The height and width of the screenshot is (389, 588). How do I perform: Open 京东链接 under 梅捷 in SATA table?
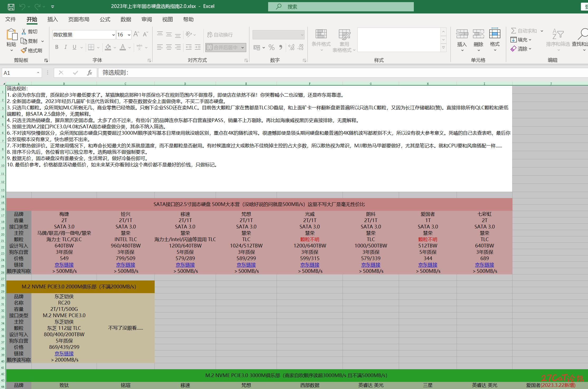coord(64,265)
